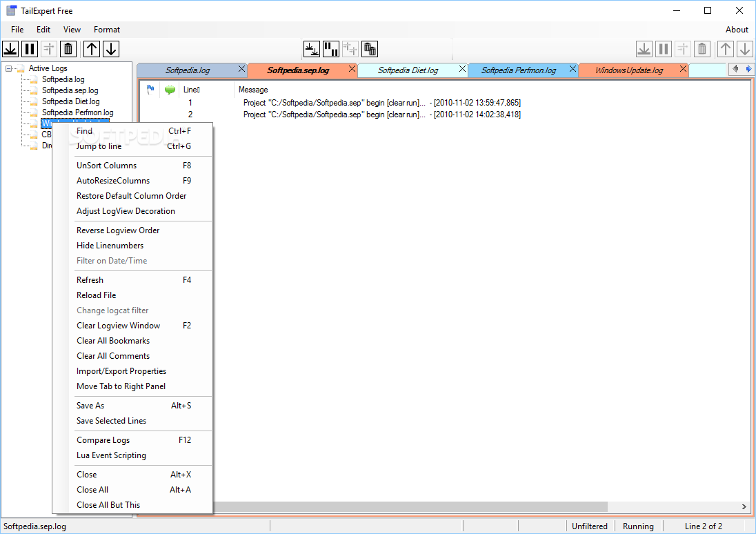Screen dimensions: 756x534
Task: Click the grayed filter icon in left toolbar
Action: pyautogui.click(x=49, y=49)
